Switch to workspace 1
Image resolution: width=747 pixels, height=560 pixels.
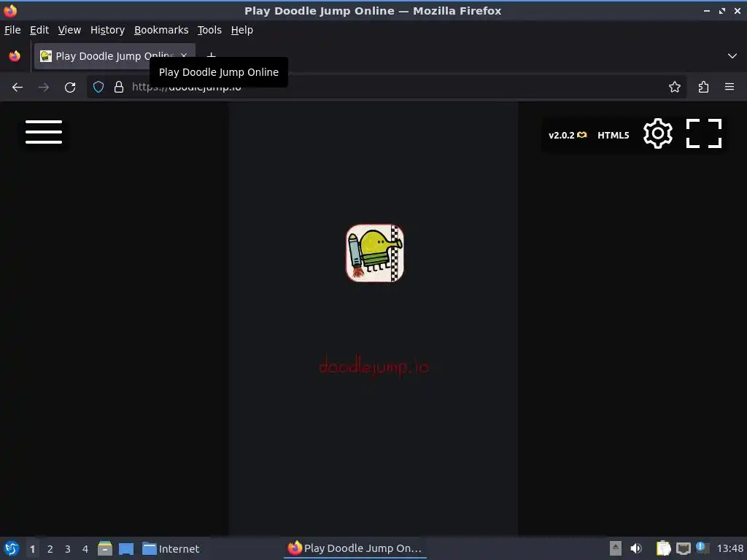coord(32,549)
